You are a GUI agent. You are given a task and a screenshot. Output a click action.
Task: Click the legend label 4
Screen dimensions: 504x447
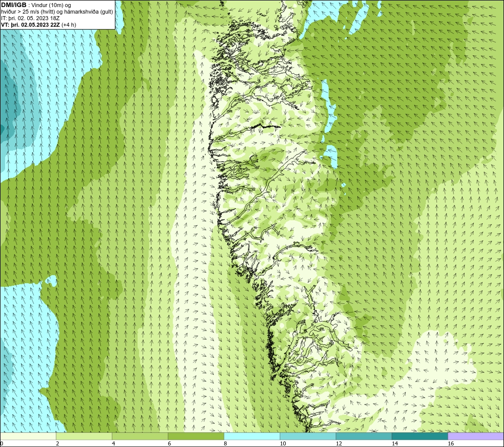click(x=113, y=444)
